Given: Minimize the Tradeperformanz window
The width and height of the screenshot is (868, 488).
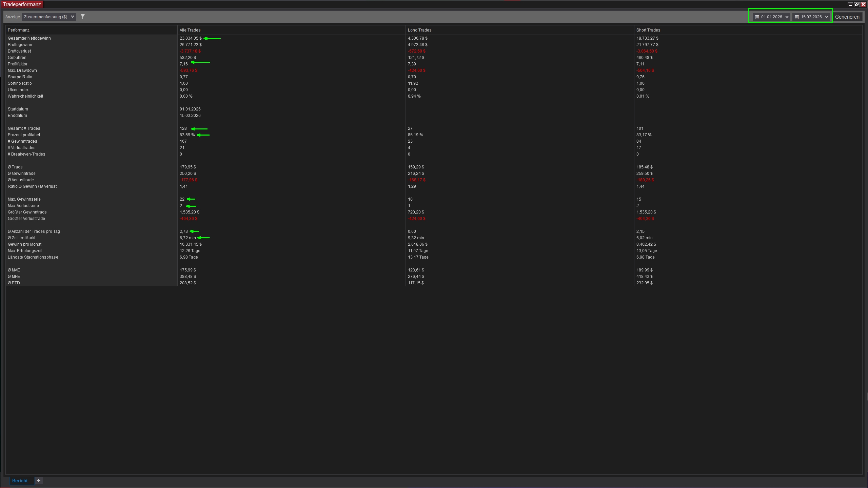Looking at the screenshot, I should point(850,4).
